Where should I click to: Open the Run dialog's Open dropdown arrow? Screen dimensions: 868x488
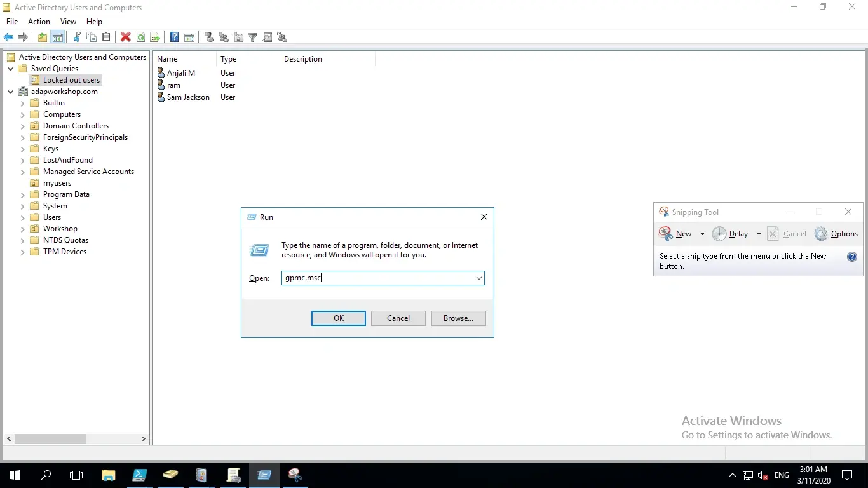click(x=478, y=278)
